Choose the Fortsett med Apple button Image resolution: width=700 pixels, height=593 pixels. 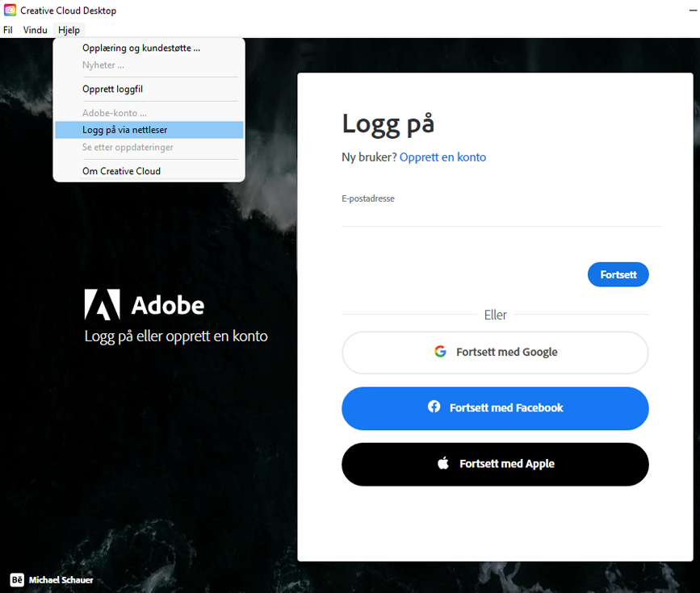(x=495, y=465)
